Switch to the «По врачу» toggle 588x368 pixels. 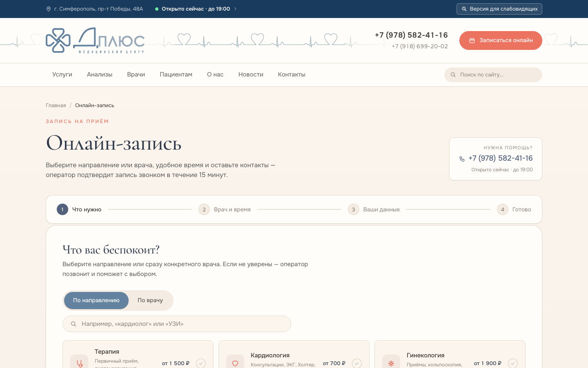click(150, 301)
